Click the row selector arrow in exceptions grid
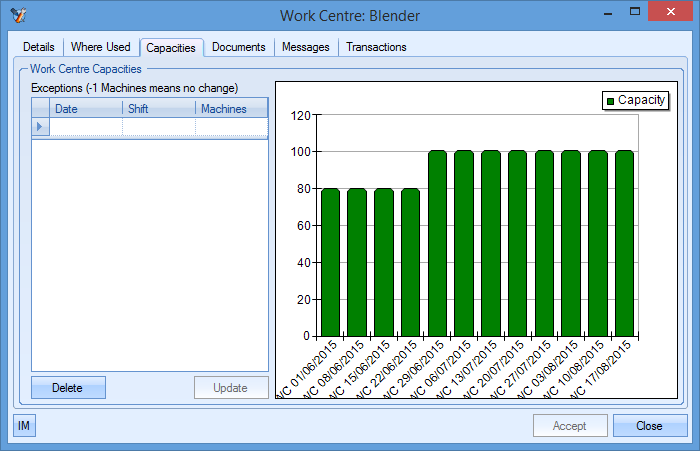This screenshot has width=700, height=451. pos(40,127)
